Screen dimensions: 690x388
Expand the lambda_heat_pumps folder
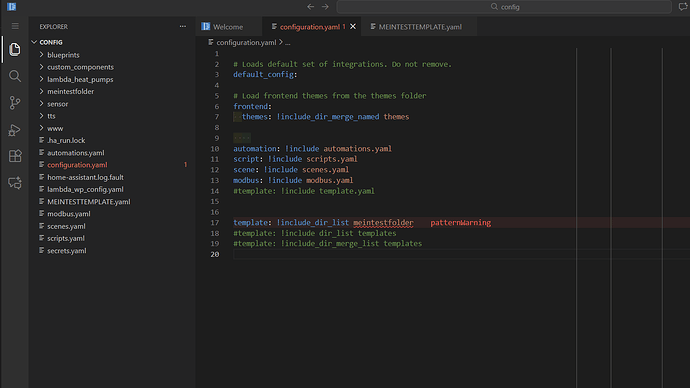click(41, 79)
